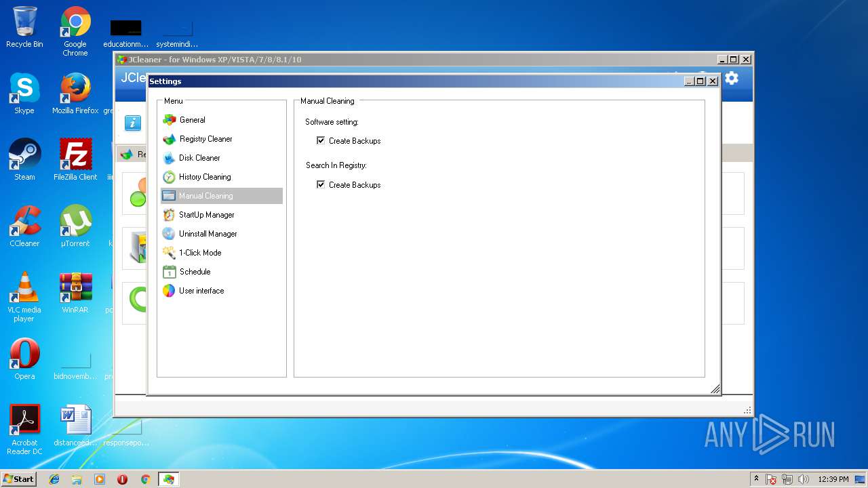868x488 pixels.
Task: Close the JCleaner main window
Action: [745, 60]
